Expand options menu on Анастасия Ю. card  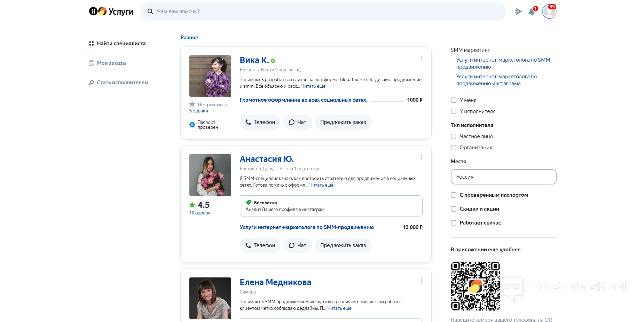[421, 157]
